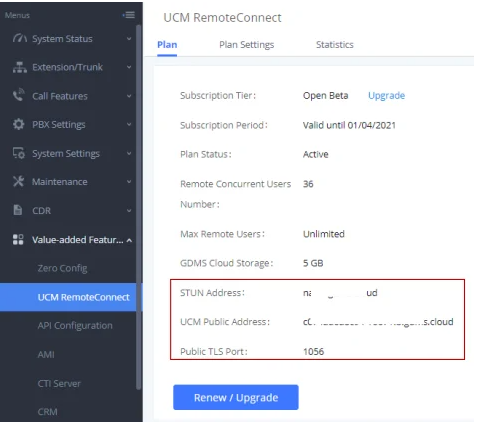Image resolution: width=502 pixels, height=426 pixels.
Task: Expand the Extension/Trunk chevron
Action: 129,67
